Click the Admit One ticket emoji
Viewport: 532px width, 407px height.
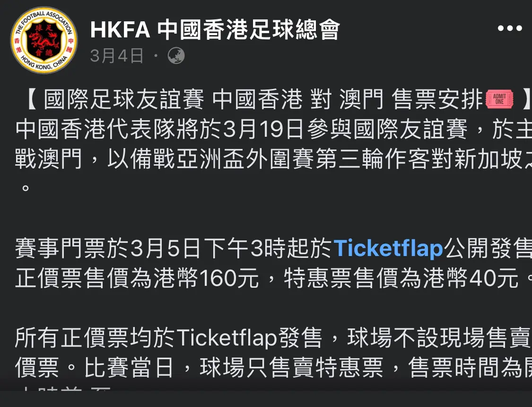tap(499, 99)
